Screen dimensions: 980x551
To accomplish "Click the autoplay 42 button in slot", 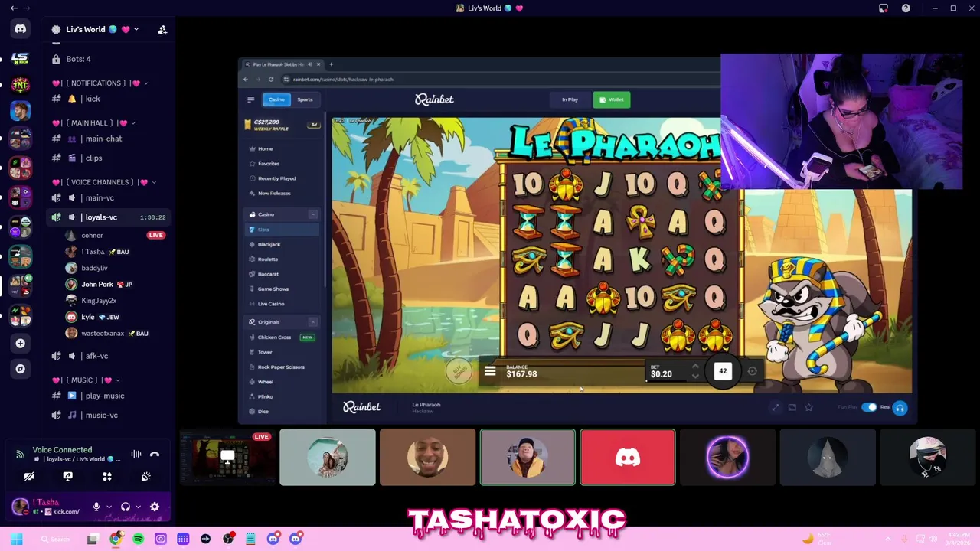I will click(723, 371).
